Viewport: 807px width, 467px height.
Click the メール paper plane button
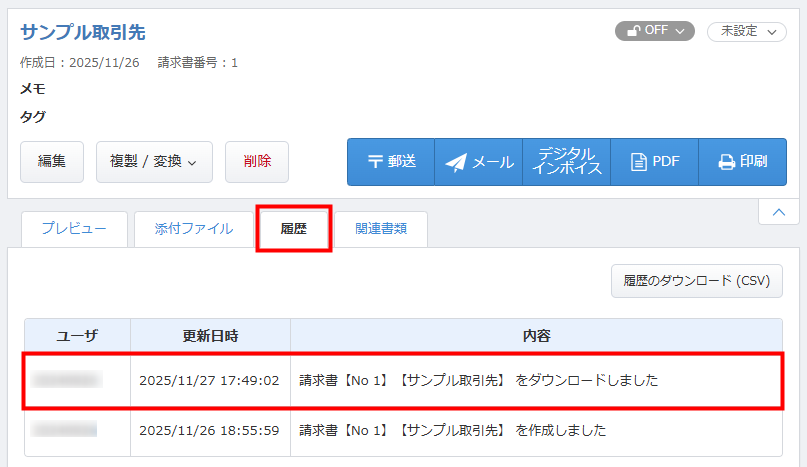[x=479, y=162]
